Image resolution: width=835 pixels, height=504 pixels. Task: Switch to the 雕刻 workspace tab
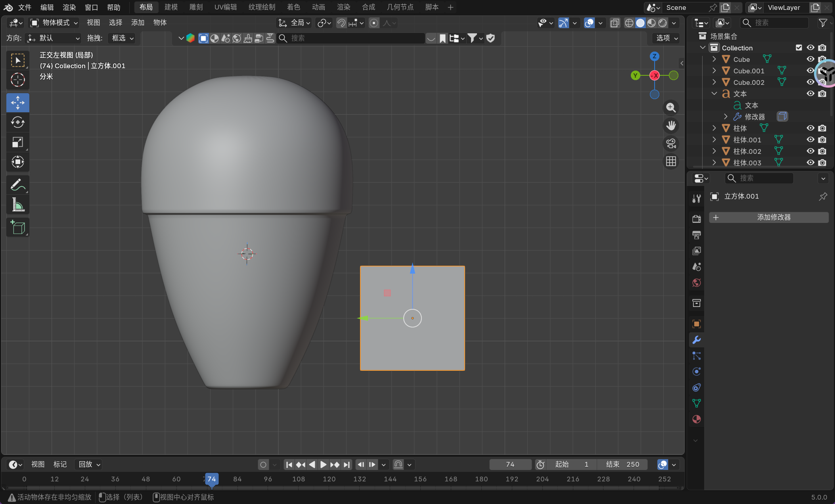click(196, 7)
